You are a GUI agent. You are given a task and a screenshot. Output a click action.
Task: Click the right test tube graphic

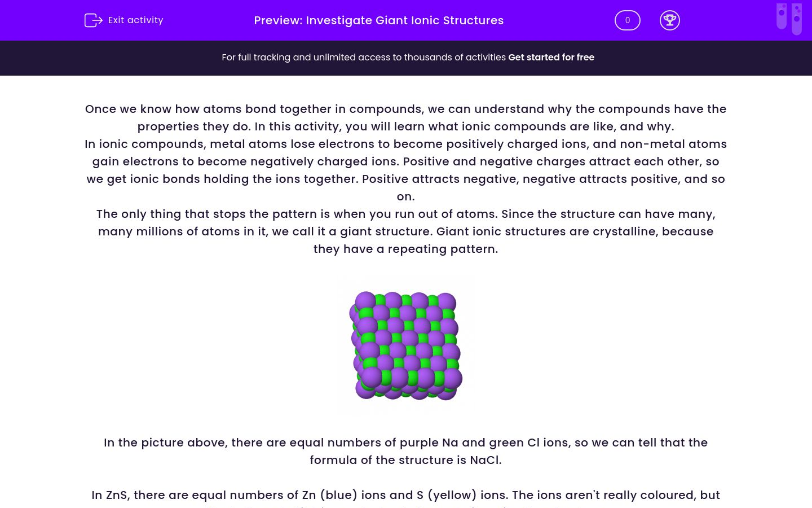tap(797, 18)
